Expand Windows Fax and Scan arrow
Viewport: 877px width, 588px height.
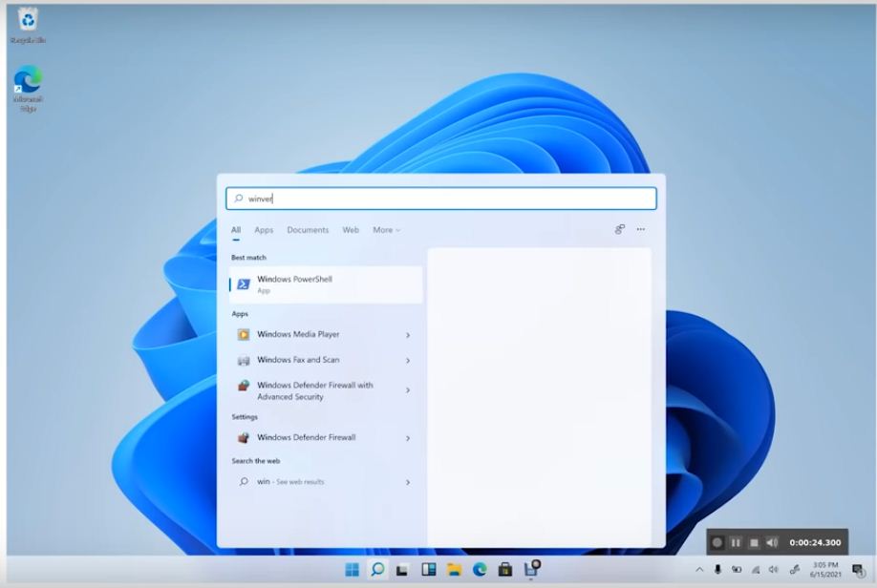coord(408,361)
